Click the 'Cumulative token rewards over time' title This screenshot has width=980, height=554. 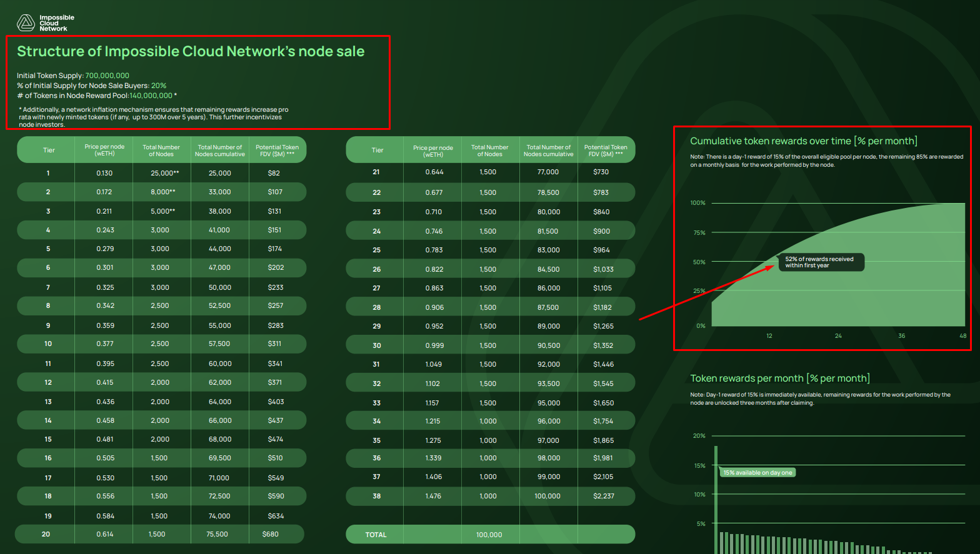(x=804, y=141)
